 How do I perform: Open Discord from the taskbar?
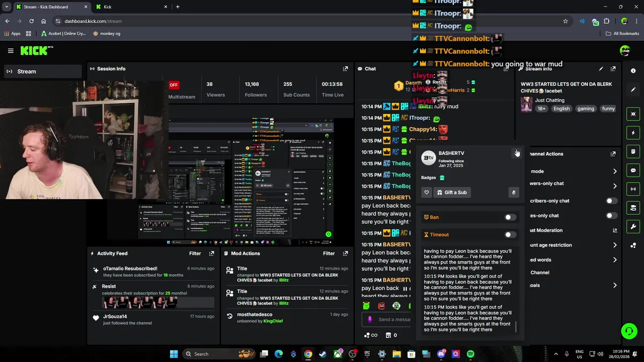441,354
